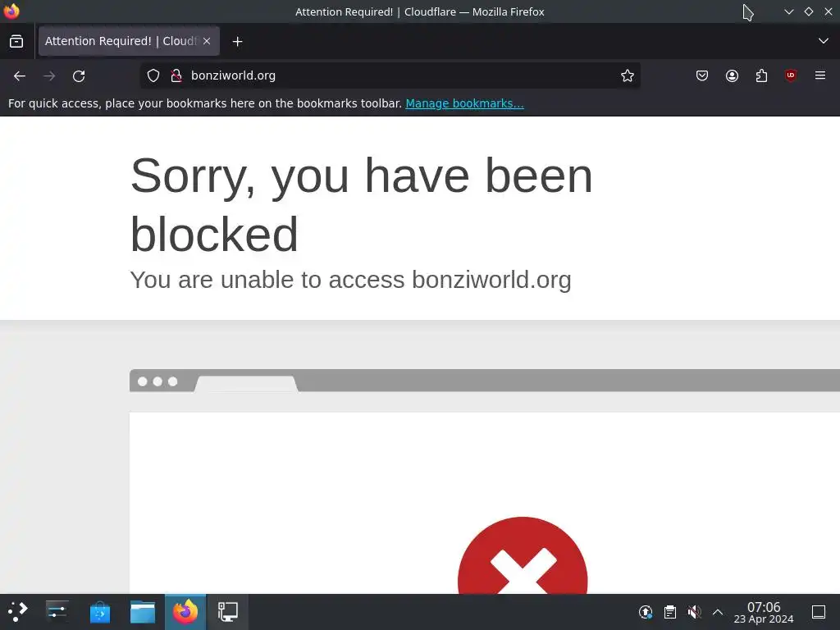The height and width of the screenshot is (630, 840).
Task: Open a new tab with plus
Action: click(237, 41)
